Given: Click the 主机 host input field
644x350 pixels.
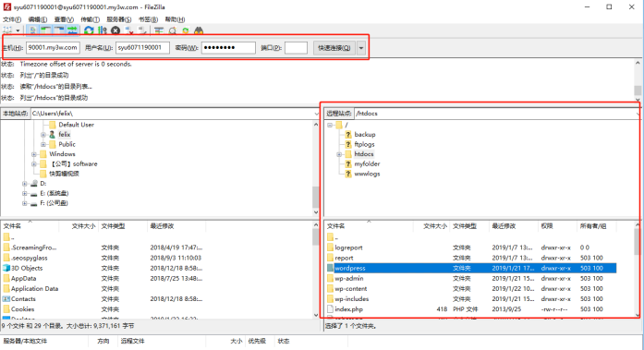Looking at the screenshot, I should coord(53,48).
